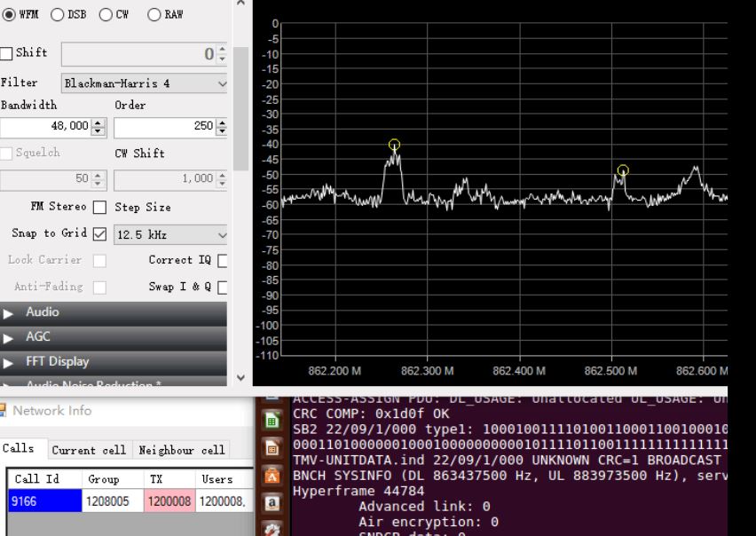756x536 pixels.
Task: Click the Users cell of call 9166
Action: [224, 501]
